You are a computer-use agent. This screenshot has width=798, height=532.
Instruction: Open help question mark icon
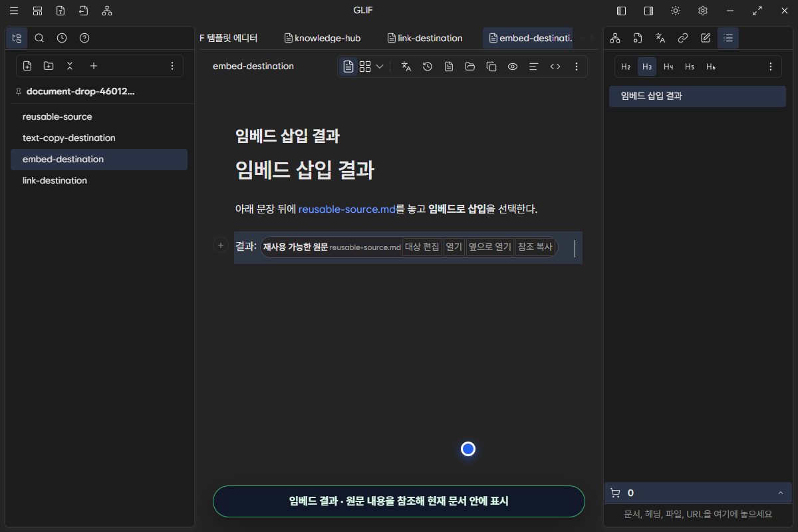click(x=84, y=38)
